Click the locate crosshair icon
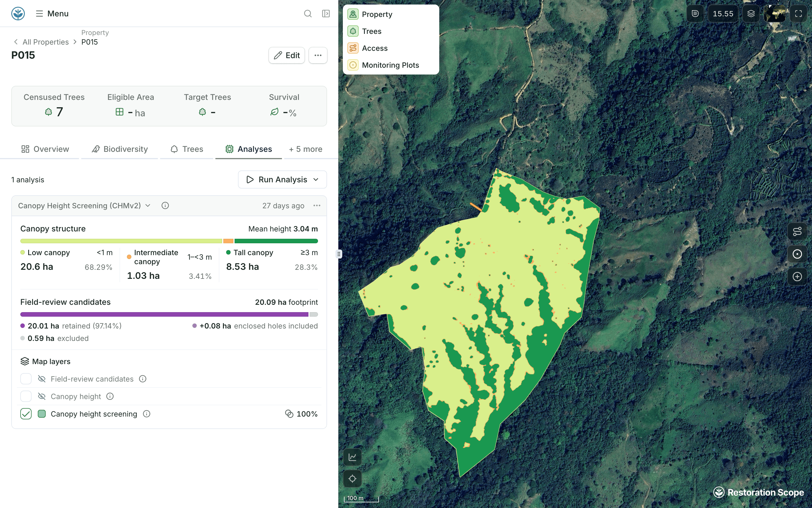This screenshot has height=508, width=812. [352, 478]
